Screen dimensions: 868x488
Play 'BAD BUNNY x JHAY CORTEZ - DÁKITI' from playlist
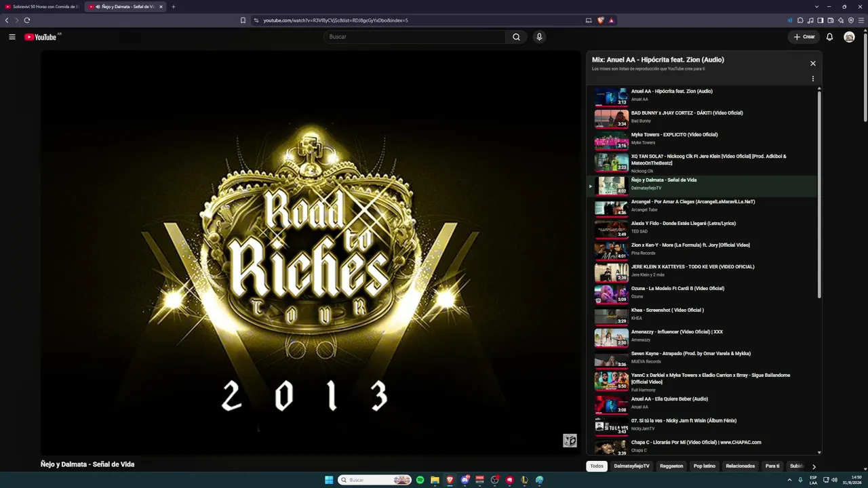[x=702, y=118]
